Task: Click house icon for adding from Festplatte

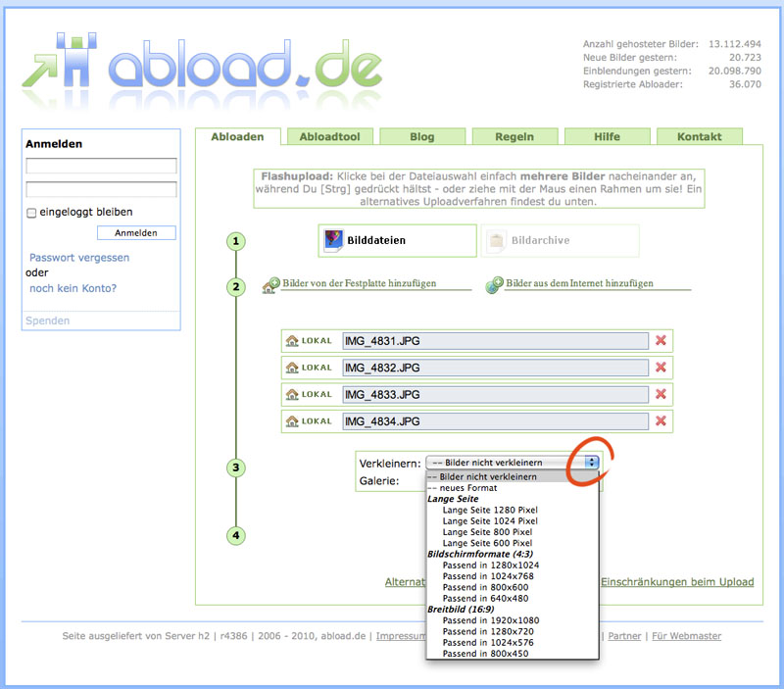Action: pos(271,285)
